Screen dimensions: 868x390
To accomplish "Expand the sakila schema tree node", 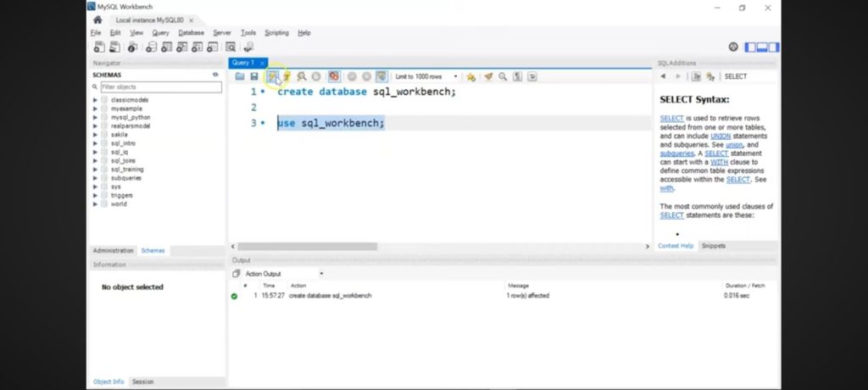I will coord(96,134).
